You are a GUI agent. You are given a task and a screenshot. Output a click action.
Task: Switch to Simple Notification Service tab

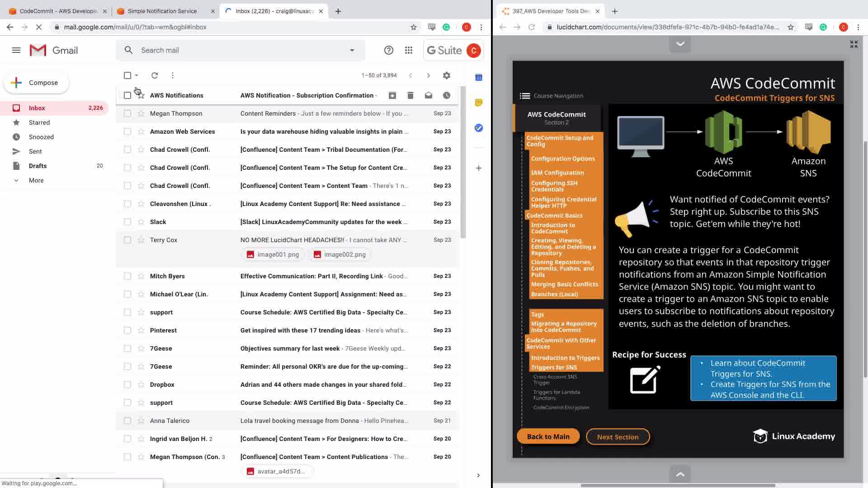(162, 11)
